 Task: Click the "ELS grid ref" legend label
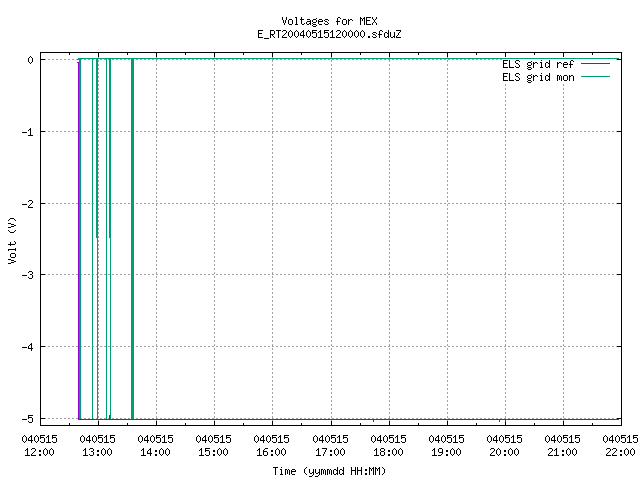pos(538,64)
